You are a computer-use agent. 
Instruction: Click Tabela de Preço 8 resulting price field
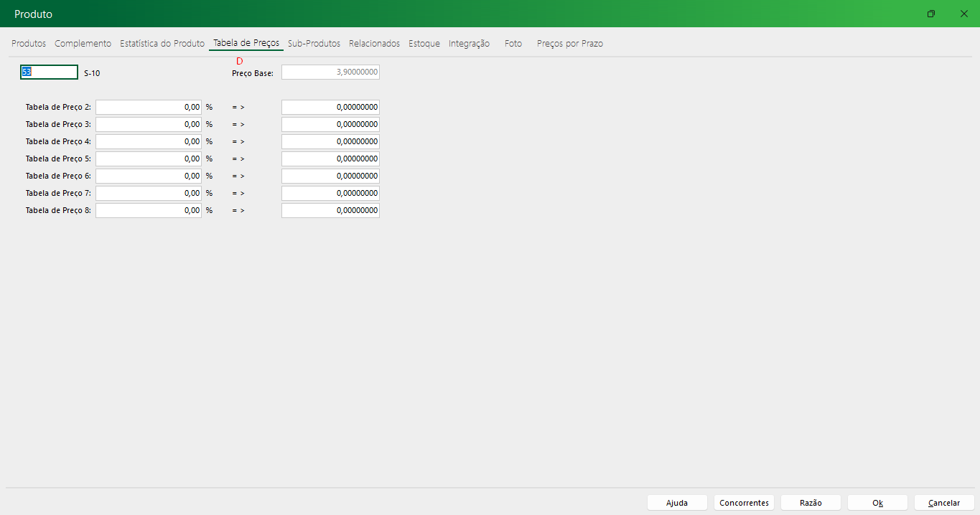pyautogui.click(x=330, y=210)
